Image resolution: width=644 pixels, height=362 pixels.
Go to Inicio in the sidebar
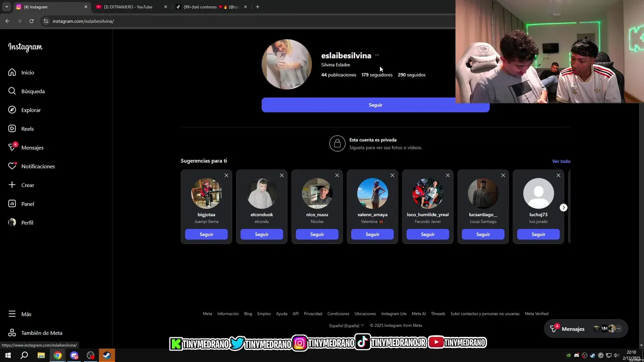(x=21, y=72)
